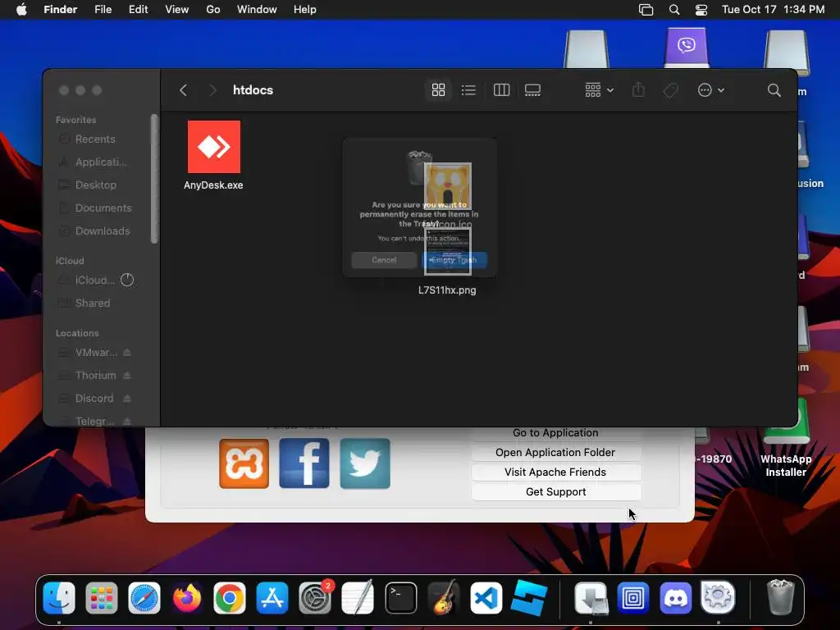840x630 pixels.
Task: Open Discord from the Dock
Action: (676, 597)
